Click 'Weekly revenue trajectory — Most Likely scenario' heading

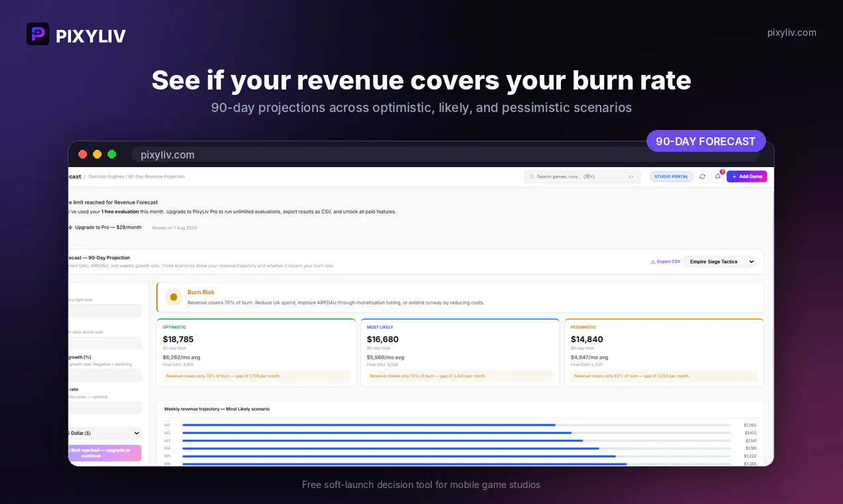(x=217, y=409)
